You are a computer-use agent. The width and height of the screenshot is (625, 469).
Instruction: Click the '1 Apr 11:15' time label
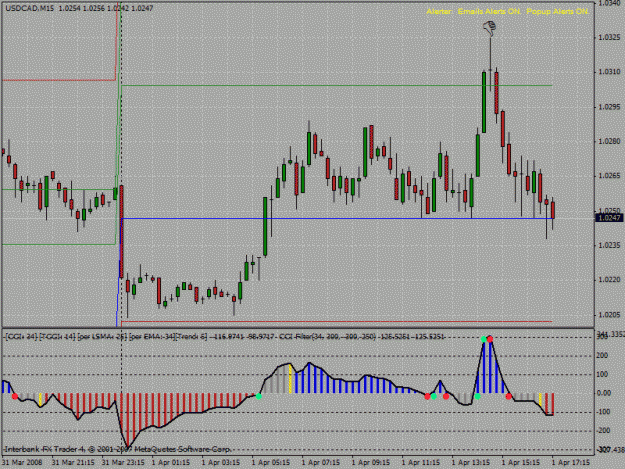pos(421,463)
